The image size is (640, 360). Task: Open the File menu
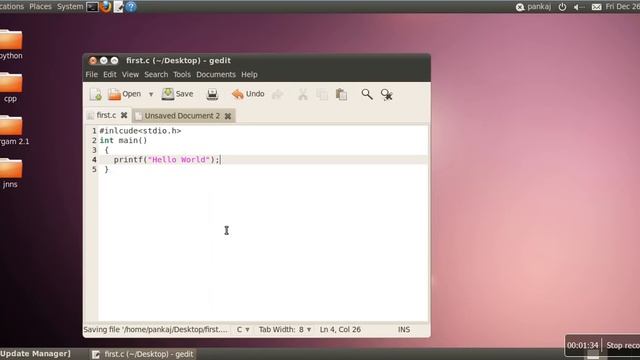[x=91, y=75]
